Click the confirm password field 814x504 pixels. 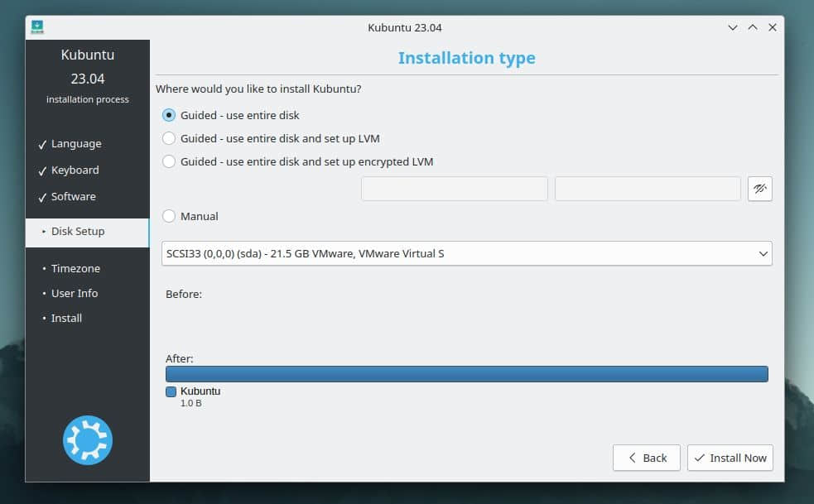pyautogui.click(x=648, y=189)
